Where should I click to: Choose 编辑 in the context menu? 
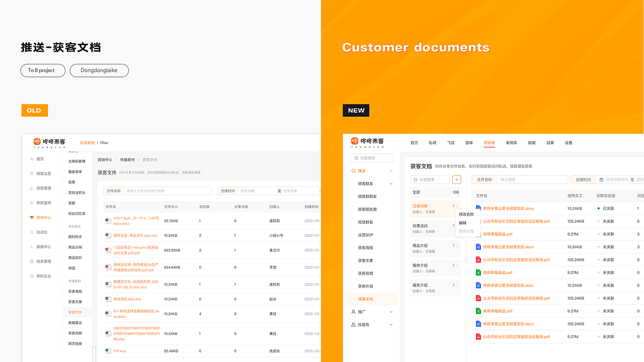pyautogui.click(x=463, y=223)
